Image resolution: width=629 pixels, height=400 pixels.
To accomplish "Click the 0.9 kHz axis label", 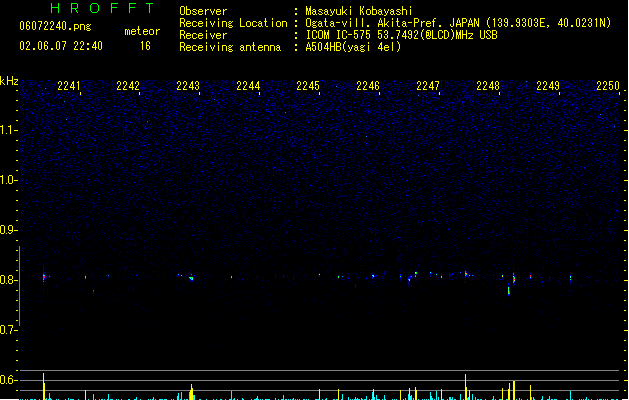I will [8, 230].
